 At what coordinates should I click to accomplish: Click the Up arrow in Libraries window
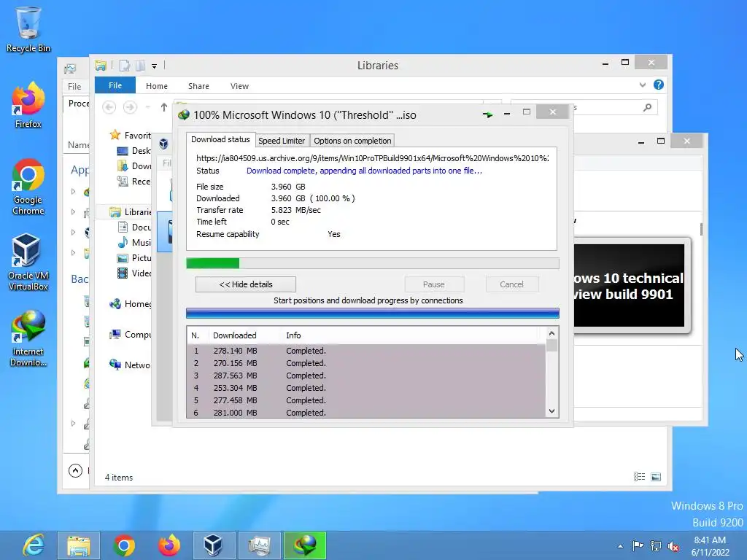(x=164, y=107)
